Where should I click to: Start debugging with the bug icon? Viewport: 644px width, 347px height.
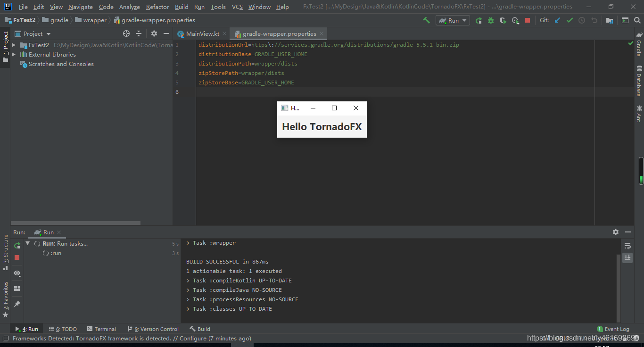pos(491,20)
